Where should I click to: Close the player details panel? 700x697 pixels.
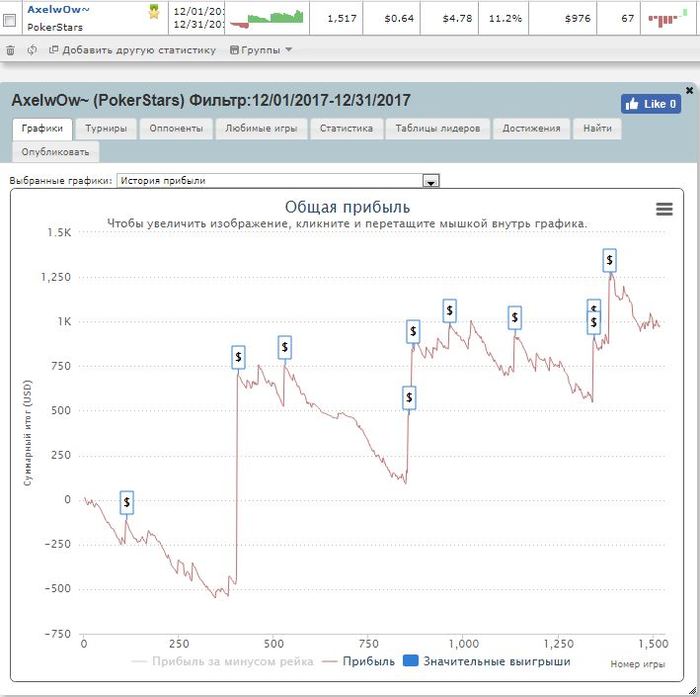(x=689, y=91)
